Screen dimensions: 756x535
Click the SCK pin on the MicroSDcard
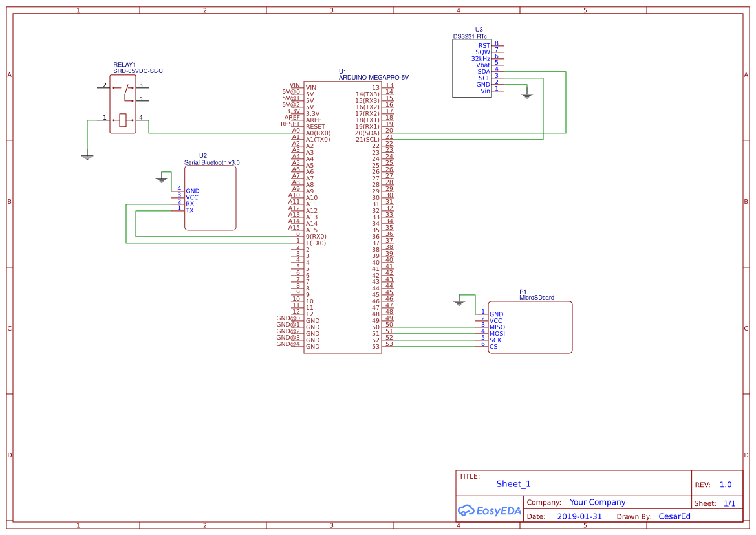coord(495,340)
